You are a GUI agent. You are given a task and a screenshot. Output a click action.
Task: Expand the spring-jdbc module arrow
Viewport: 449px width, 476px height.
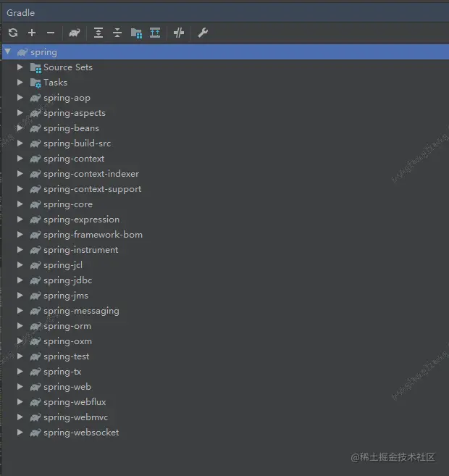20,280
